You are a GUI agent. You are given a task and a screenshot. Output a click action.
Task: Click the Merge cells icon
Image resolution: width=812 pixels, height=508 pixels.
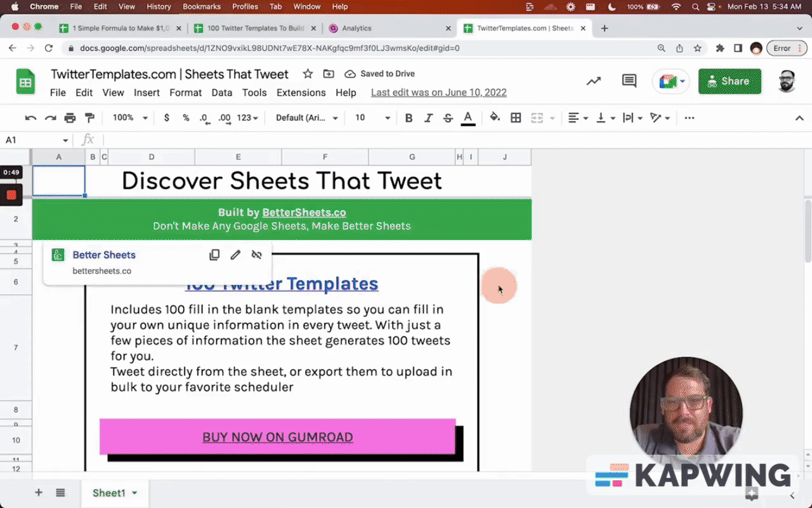click(x=537, y=118)
